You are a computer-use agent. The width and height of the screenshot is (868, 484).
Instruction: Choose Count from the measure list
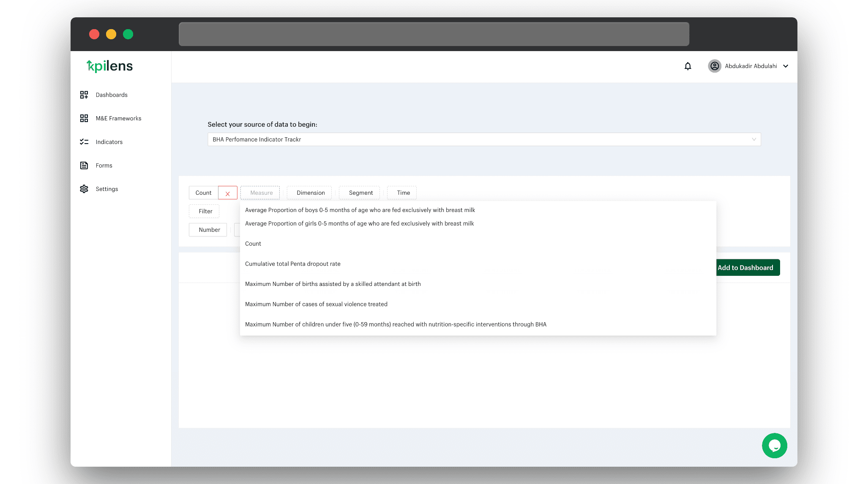[x=253, y=244]
